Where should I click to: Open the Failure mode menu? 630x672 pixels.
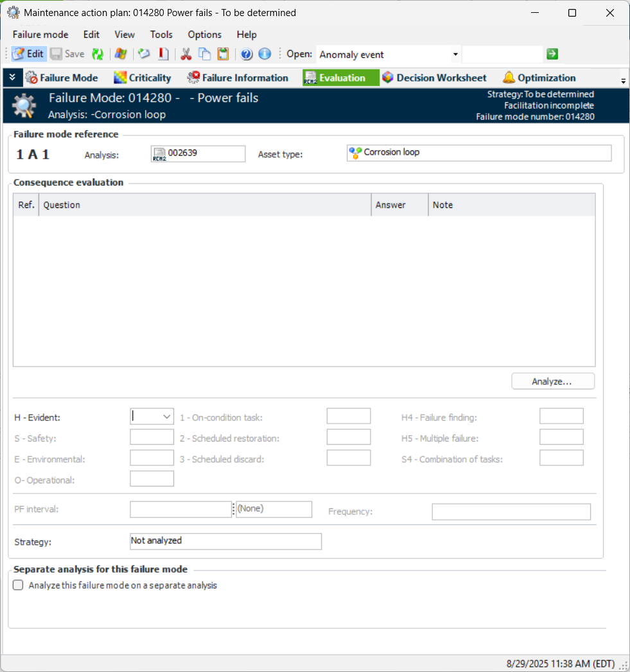tap(40, 35)
